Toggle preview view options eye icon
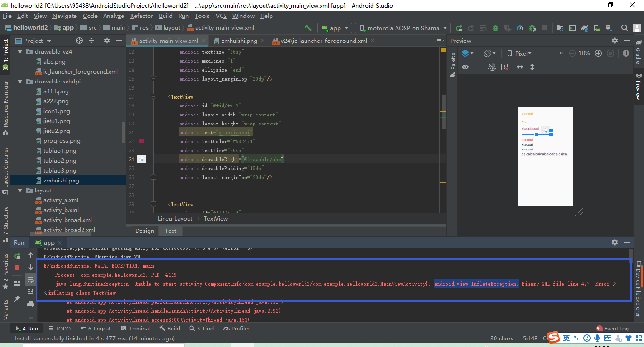644x347 pixels. click(x=465, y=67)
